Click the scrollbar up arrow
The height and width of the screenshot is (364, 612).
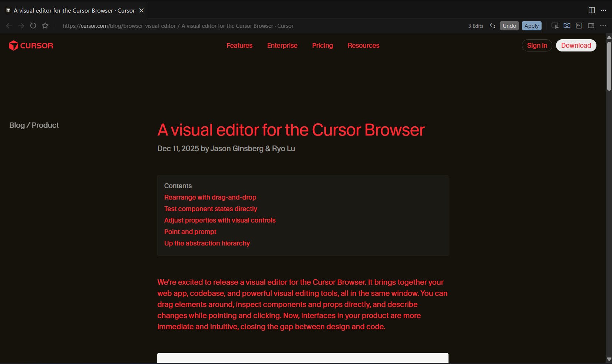coord(609,37)
